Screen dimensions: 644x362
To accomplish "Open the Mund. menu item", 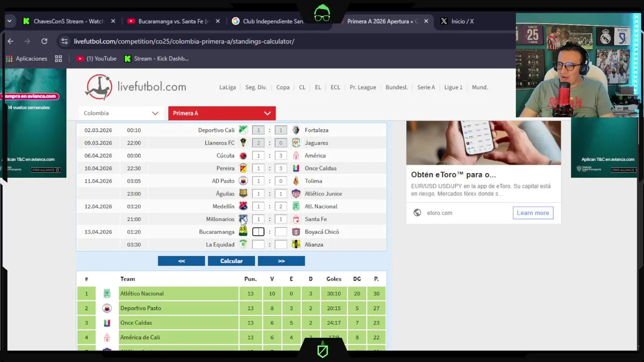I will tap(480, 87).
